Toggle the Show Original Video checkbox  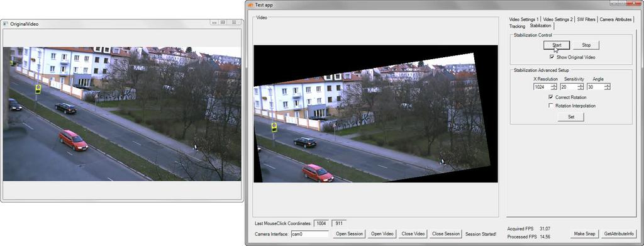(552, 57)
